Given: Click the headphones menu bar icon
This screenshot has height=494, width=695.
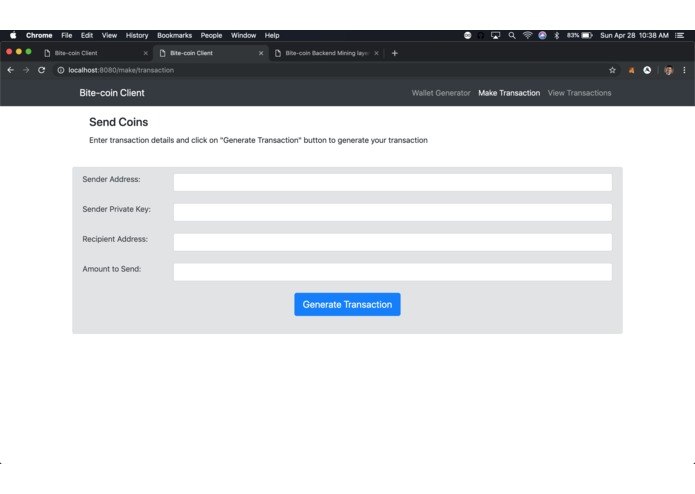Looking at the screenshot, I should point(481,35).
